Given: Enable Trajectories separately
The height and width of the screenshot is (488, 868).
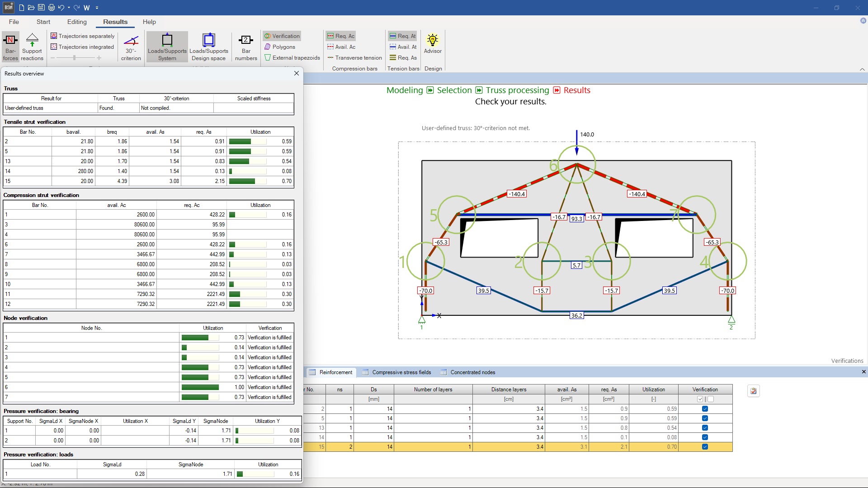Looking at the screenshot, I should pos(82,36).
